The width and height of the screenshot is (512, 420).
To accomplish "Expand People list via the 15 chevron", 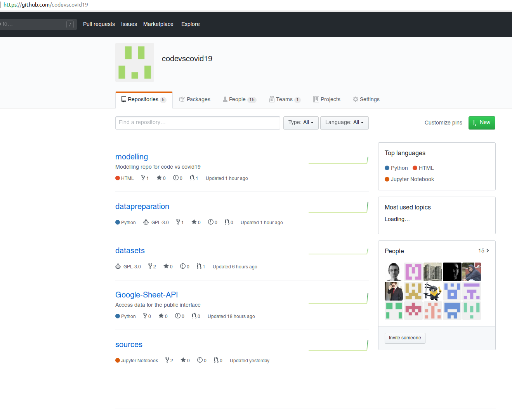I will (x=484, y=251).
